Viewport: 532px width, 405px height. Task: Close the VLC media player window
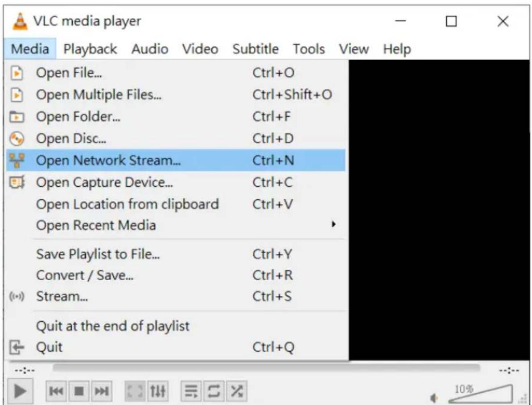pos(503,21)
